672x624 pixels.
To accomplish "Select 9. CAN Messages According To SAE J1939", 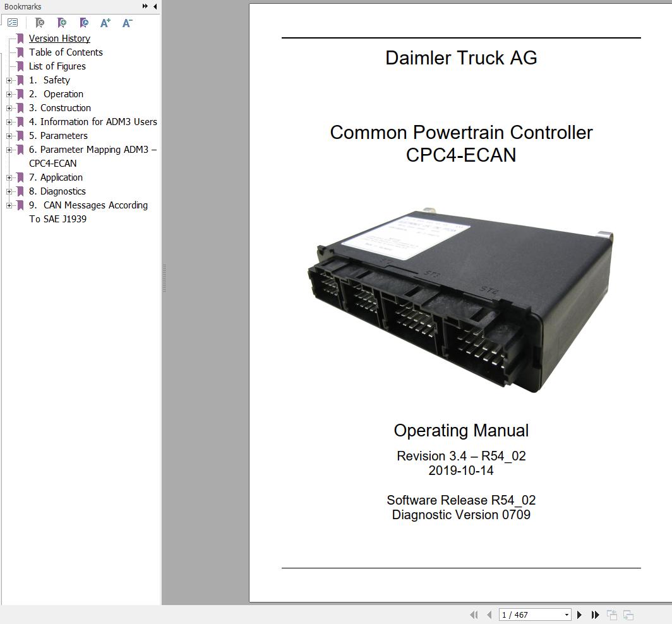I will pyautogui.click(x=88, y=212).
